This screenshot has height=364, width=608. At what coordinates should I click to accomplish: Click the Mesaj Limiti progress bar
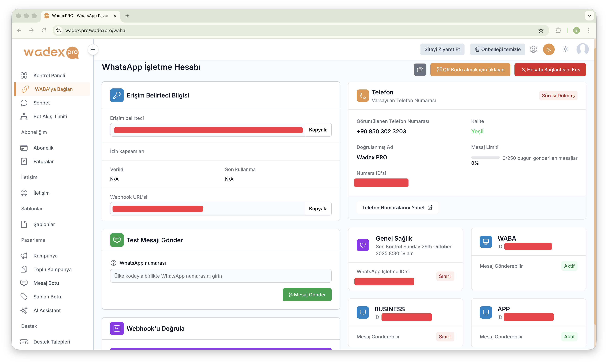point(485,157)
